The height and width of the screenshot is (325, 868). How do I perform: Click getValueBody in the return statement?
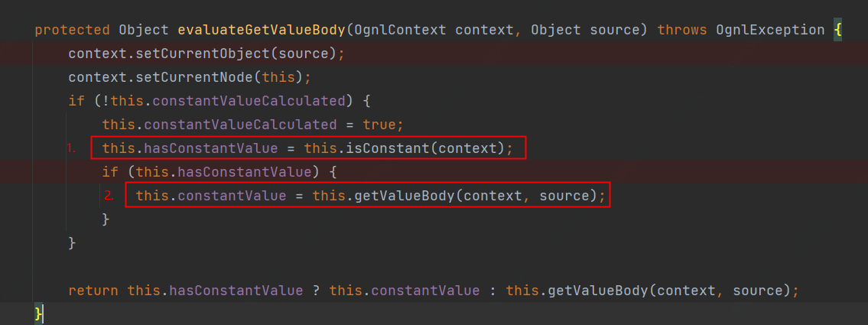coord(599,290)
